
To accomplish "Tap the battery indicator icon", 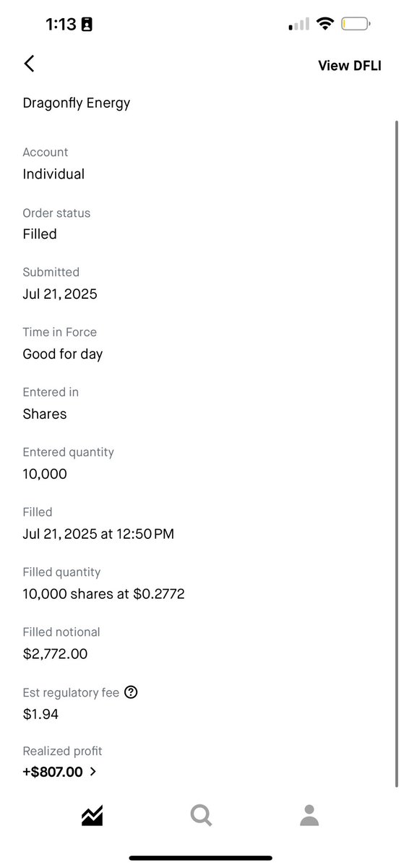I will [356, 25].
